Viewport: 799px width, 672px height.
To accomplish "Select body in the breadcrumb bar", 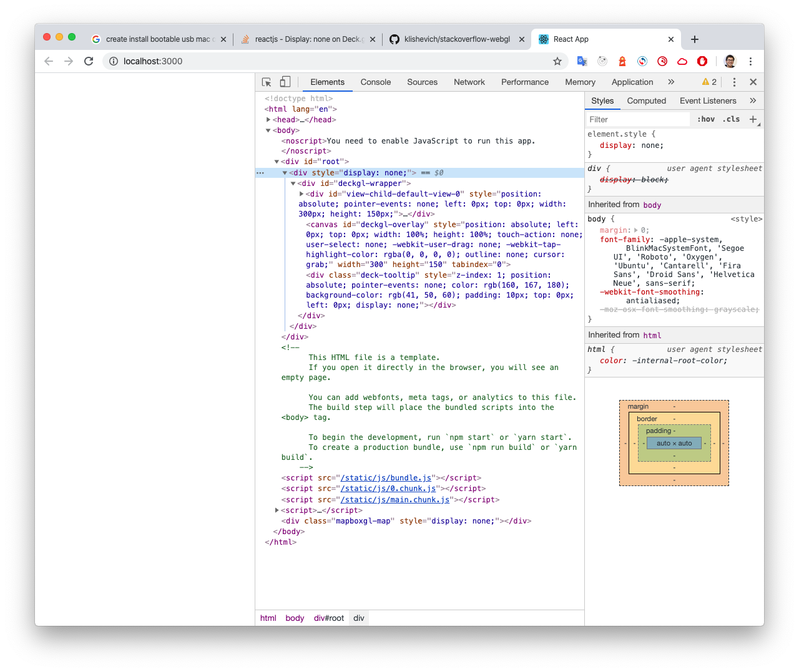I will point(295,618).
